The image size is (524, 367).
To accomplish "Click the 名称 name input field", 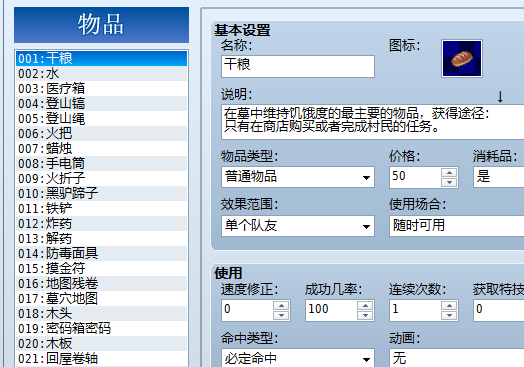I will point(298,67).
